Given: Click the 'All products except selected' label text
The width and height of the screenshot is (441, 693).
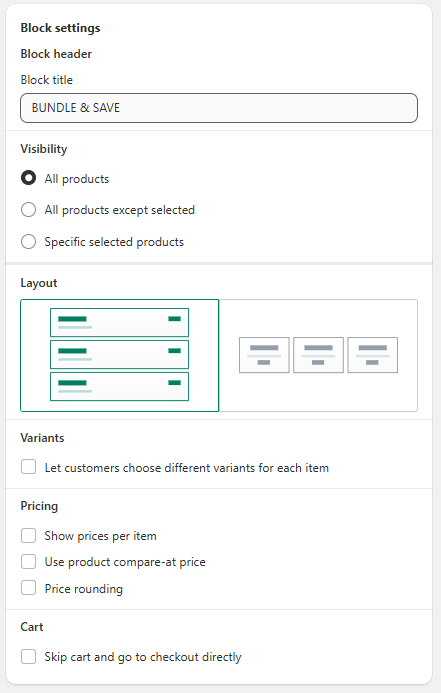Looking at the screenshot, I should tap(119, 210).
